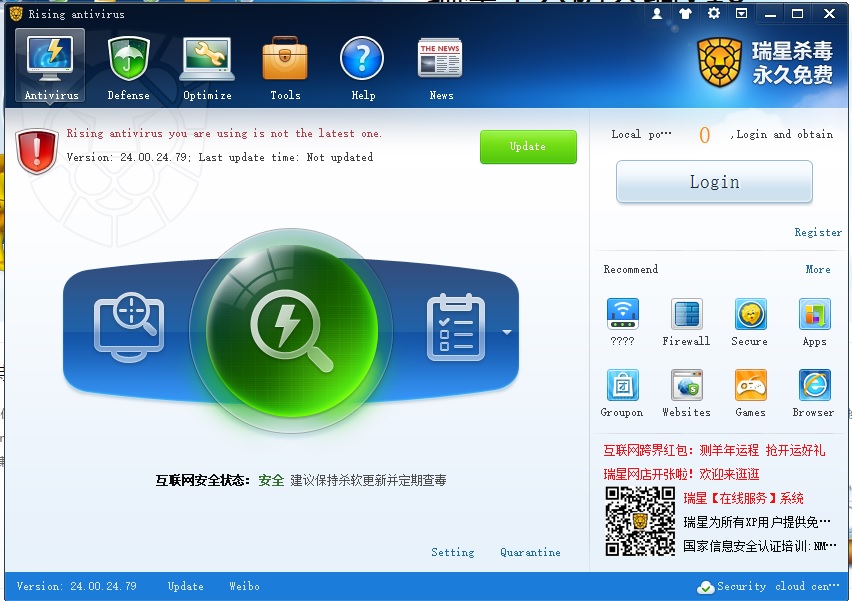
Task: Click the 'Login and obtain' text
Action: [785, 134]
